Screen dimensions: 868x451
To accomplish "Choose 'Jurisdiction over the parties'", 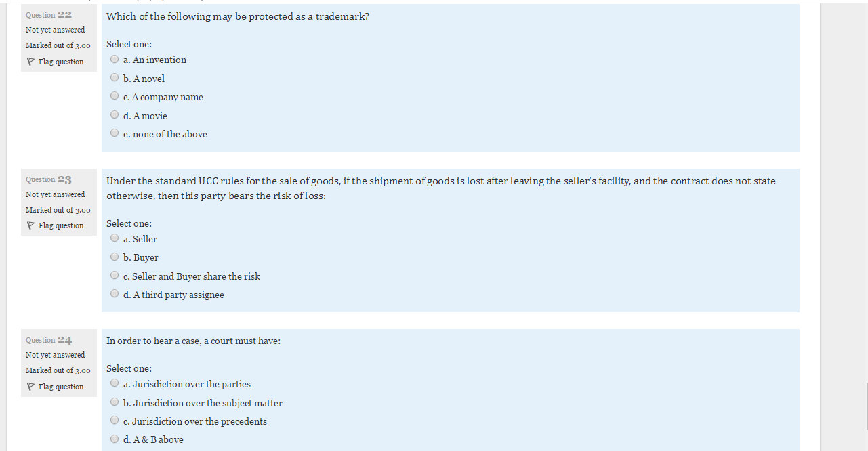I will coord(115,383).
